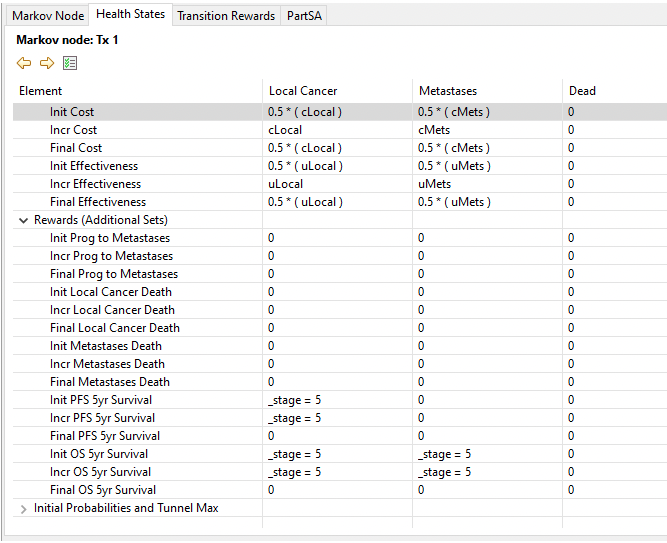The height and width of the screenshot is (543, 667).
Task: Select the Final Cost row label
Action: pos(76,148)
